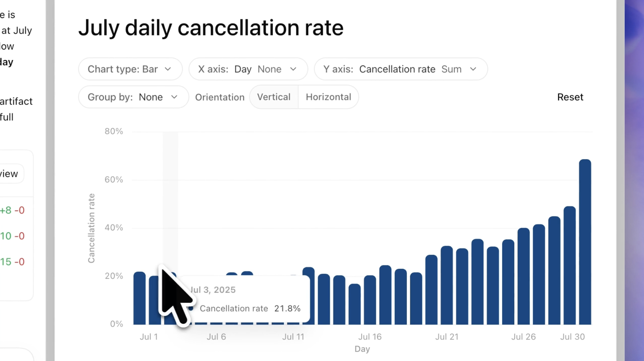Image resolution: width=644 pixels, height=361 pixels.
Task: Click the +8 -0 diff entry
Action: pos(12,210)
